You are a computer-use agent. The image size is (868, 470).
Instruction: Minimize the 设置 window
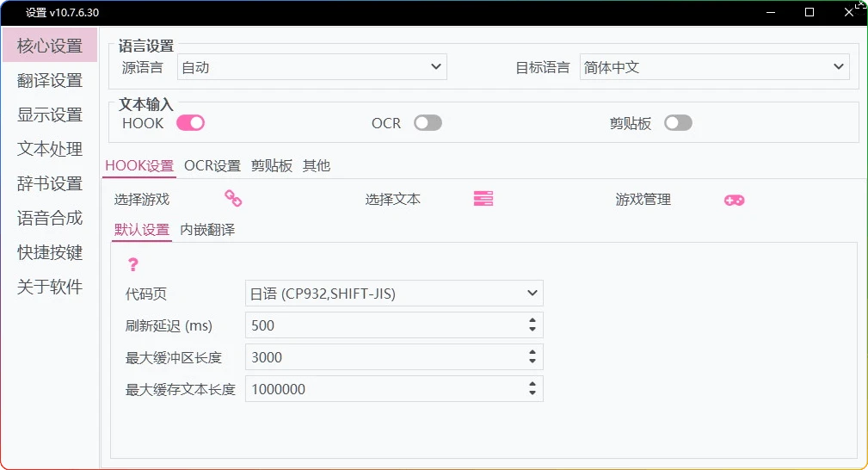tap(771, 12)
